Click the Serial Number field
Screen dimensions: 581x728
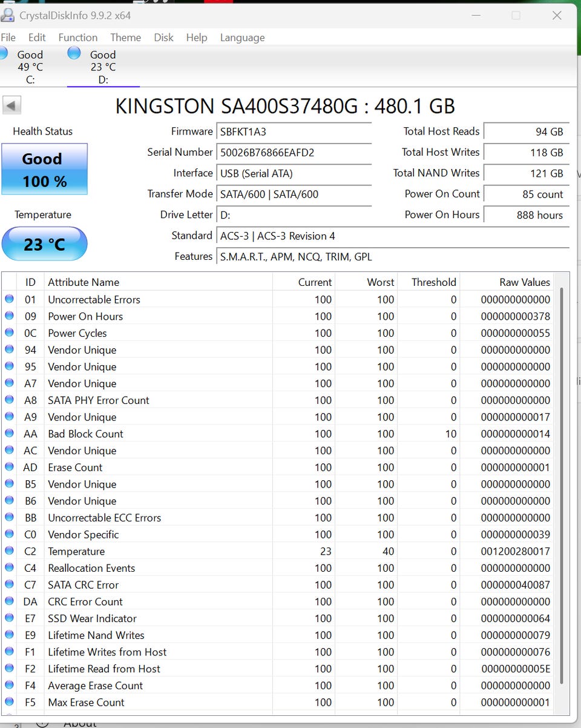294,153
